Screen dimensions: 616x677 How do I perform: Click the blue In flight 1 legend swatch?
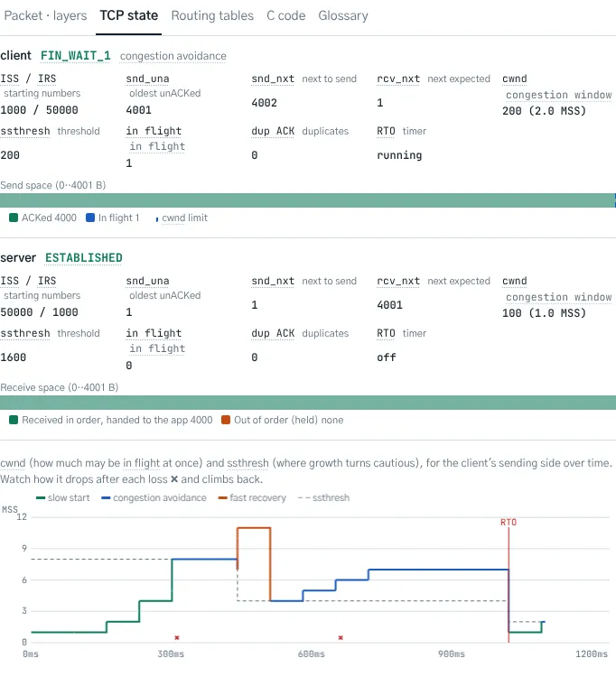coord(89,218)
